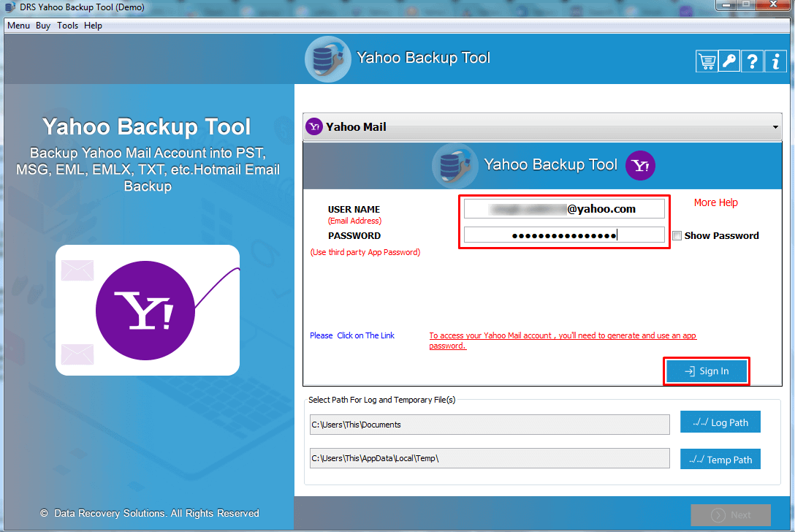The image size is (795, 532).
Task: Click the large Yahoo Y! illustration
Action: coord(145,311)
